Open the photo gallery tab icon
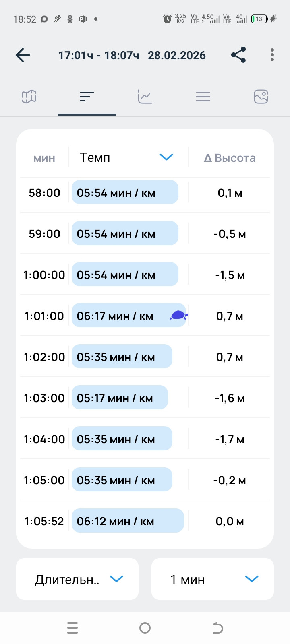The height and width of the screenshot is (644, 290). tap(261, 97)
